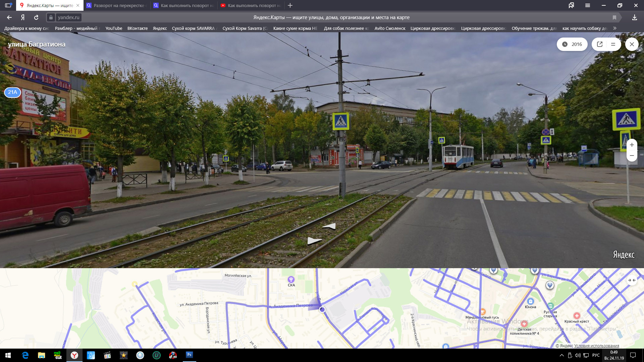Switch to Разворот на перекрестке tab
Image resolution: width=644 pixels, height=362 pixels.
coord(116,5)
